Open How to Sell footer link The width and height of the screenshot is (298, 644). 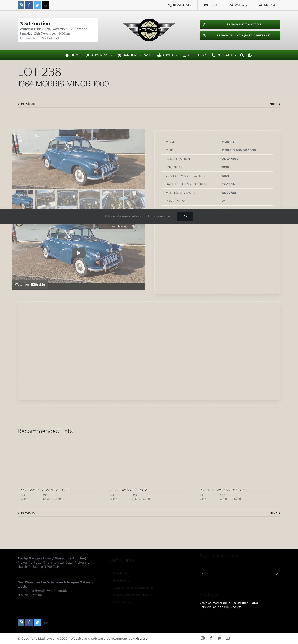point(121,573)
